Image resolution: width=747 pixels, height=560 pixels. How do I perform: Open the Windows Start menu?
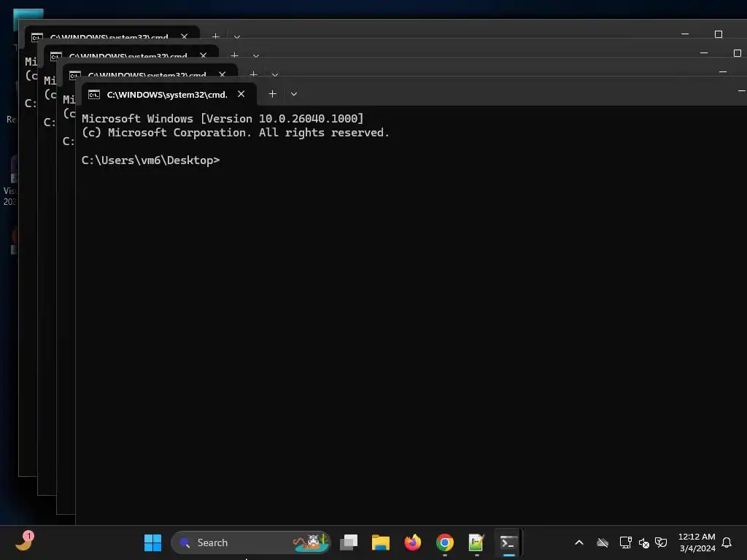[x=153, y=542]
